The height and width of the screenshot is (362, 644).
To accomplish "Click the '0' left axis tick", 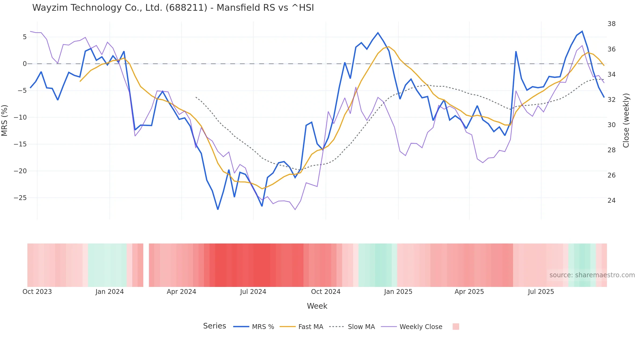I will (25, 64).
